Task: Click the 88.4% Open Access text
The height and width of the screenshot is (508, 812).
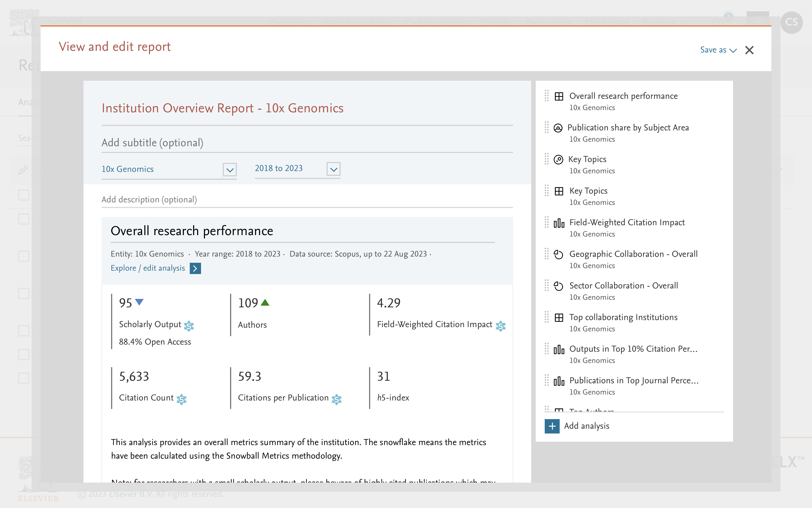Action: coord(155,342)
